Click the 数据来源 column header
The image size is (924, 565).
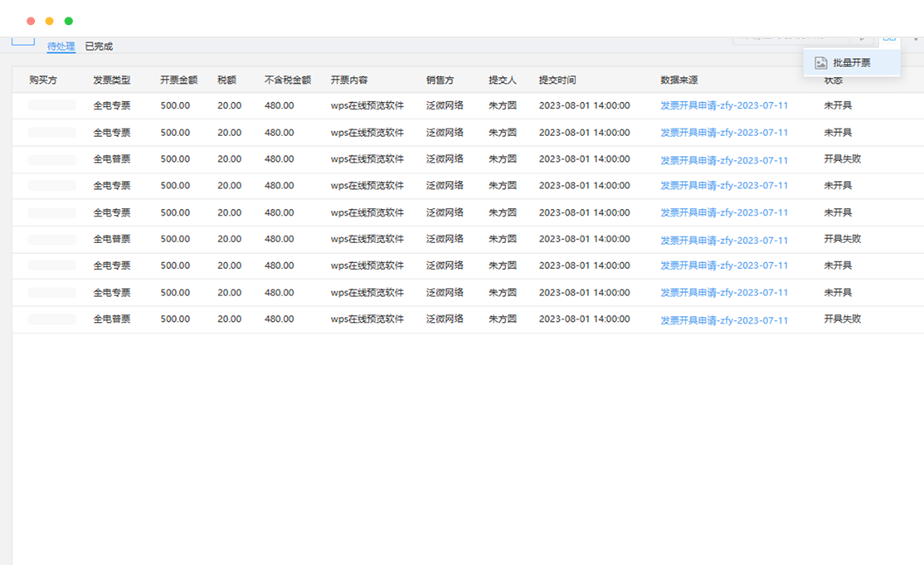coord(678,80)
